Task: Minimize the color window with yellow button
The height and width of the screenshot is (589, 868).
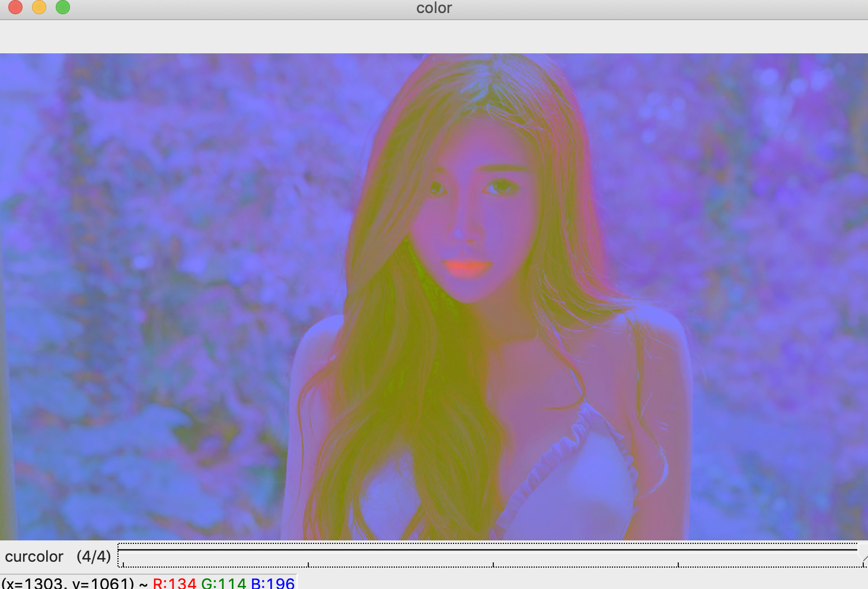Action: (39, 7)
